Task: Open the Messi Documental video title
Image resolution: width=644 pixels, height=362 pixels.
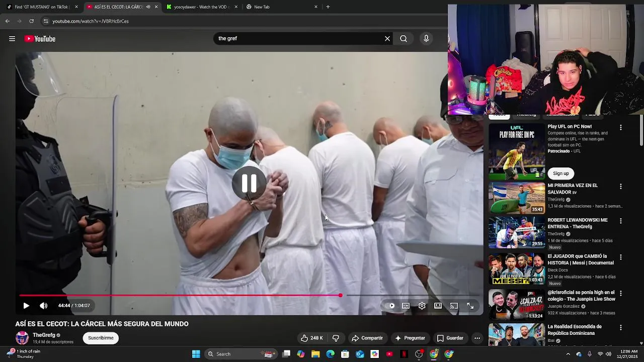Action: click(x=581, y=259)
